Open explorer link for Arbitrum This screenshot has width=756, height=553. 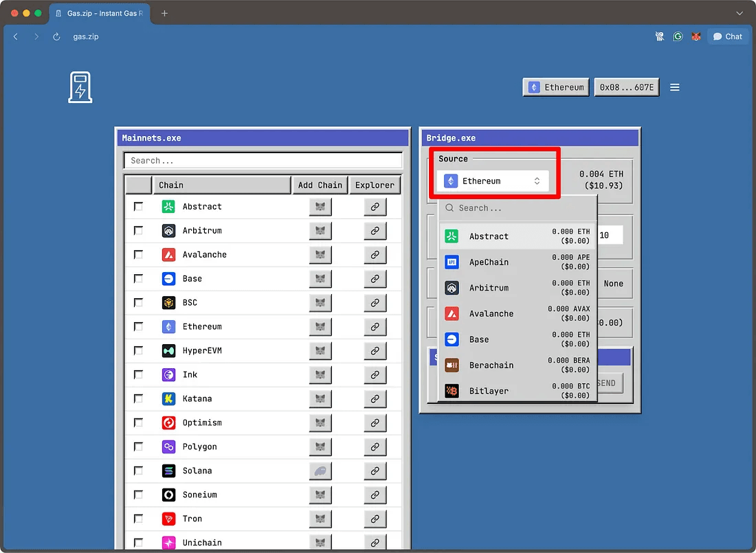point(375,231)
